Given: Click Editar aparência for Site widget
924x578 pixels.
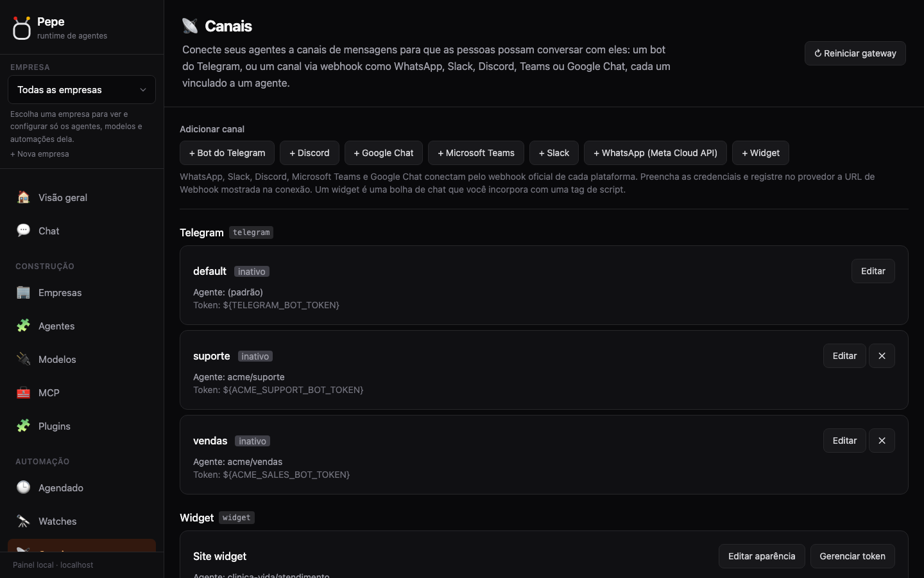Looking at the screenshot, I should (762, 556).
